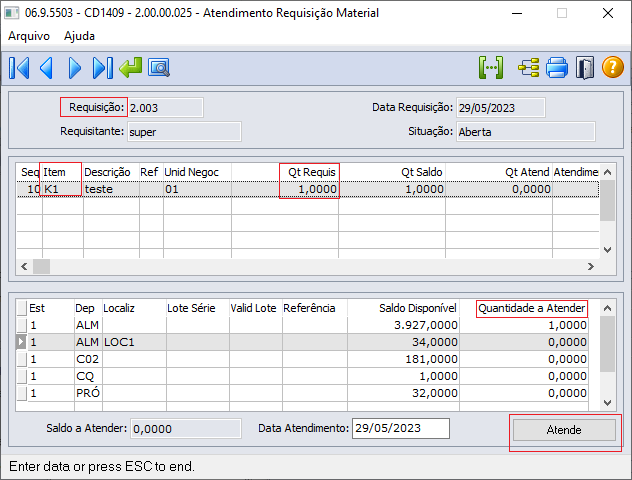Click the stock grid vertical scrollbar thumb
This screenshot has width=632, height=480.
(607, 344)
